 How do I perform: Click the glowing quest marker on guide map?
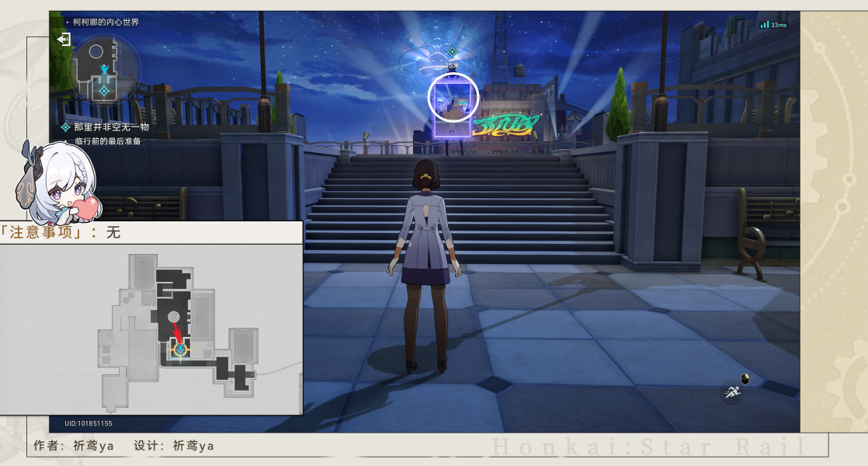click(x=180, y=349)
